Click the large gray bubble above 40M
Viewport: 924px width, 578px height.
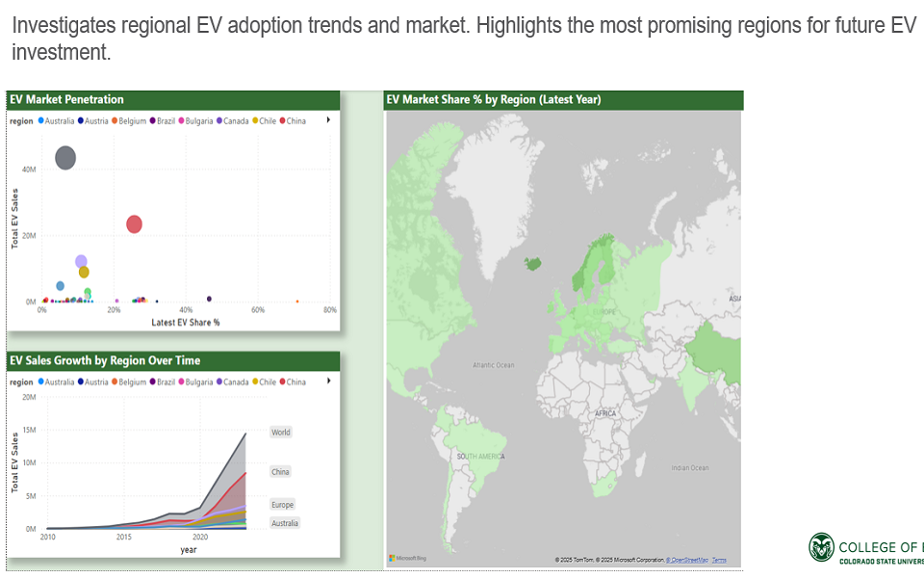click(65, 157)
